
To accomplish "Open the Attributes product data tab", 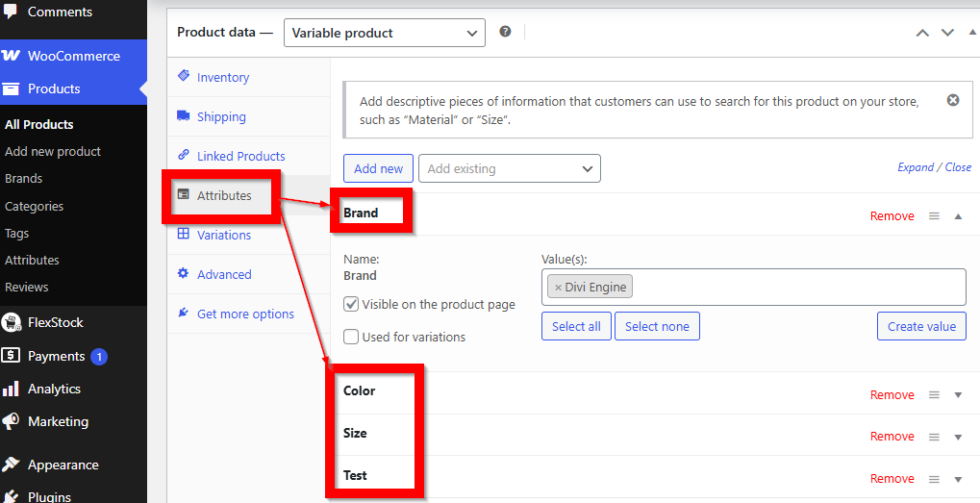I will tap(249, 195).
